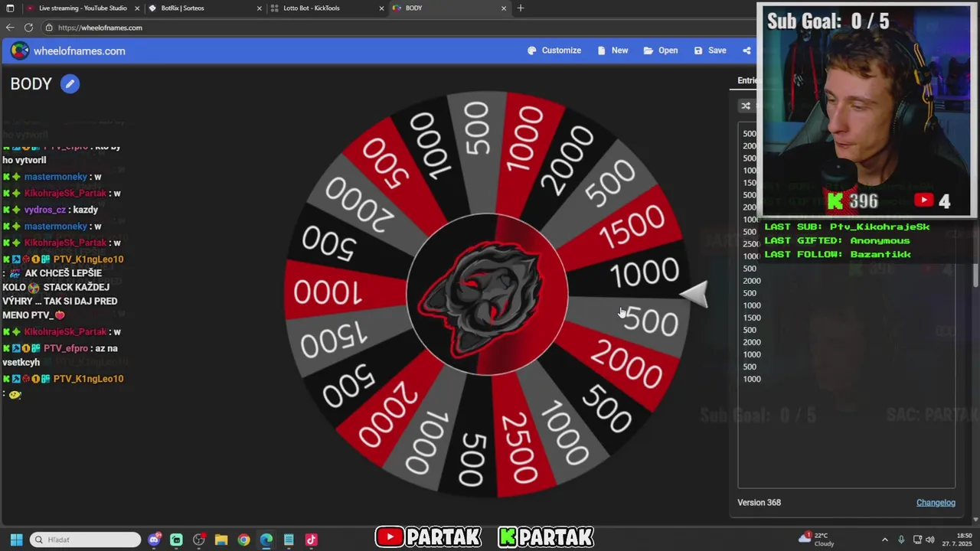Show hidden system tray icons
980x551 pixels.
[885, 540]
